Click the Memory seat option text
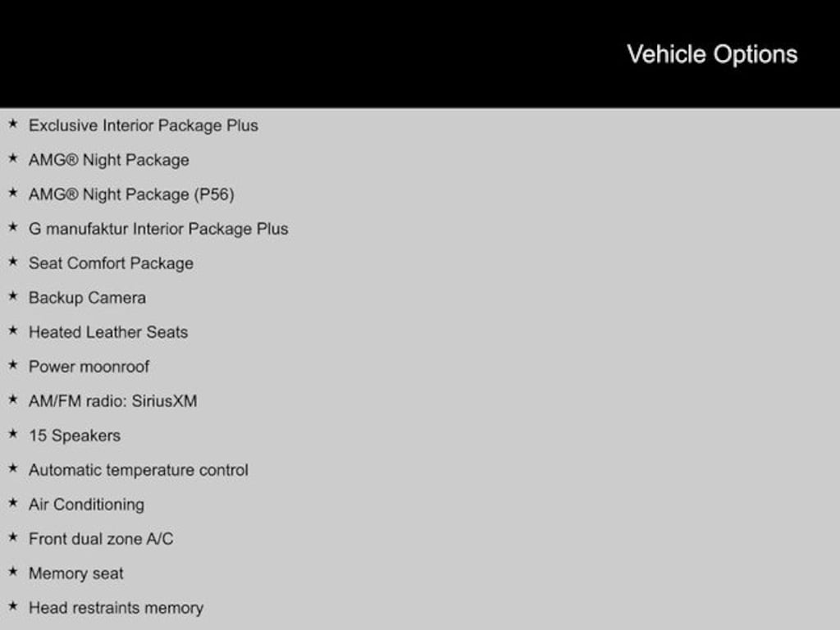Viewport: 840px width, 630px height. (x=75, y=573)
